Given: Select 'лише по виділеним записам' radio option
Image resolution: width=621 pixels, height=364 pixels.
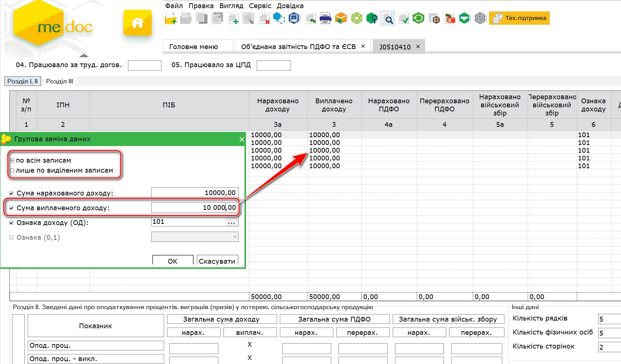Looking at the screenshot, I should click(x=13, y=170).
